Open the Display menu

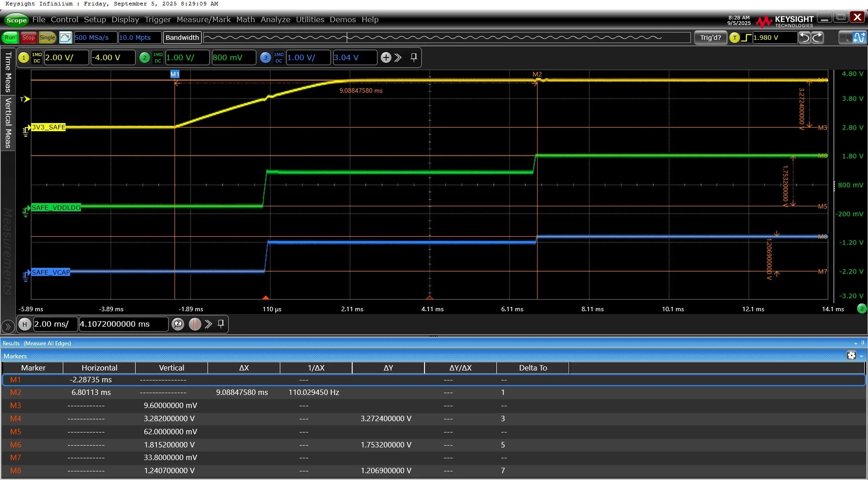coord(125,19)
